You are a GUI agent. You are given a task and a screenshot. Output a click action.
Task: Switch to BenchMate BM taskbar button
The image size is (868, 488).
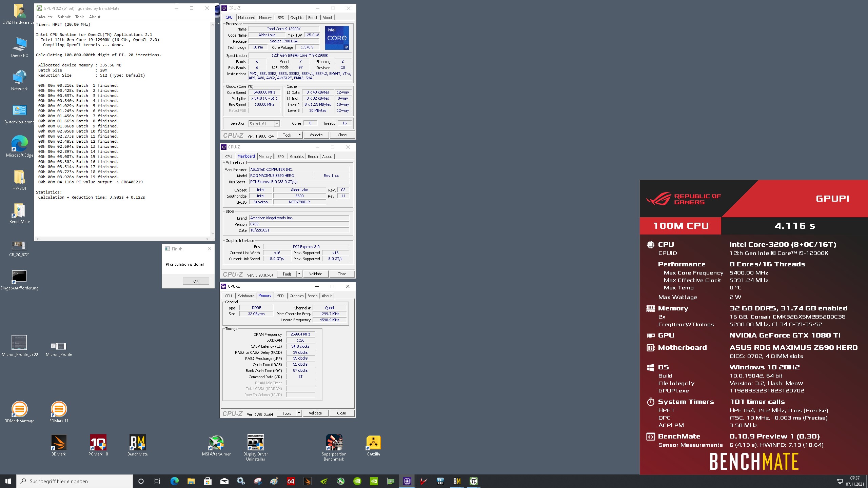(x=457, y=481)
